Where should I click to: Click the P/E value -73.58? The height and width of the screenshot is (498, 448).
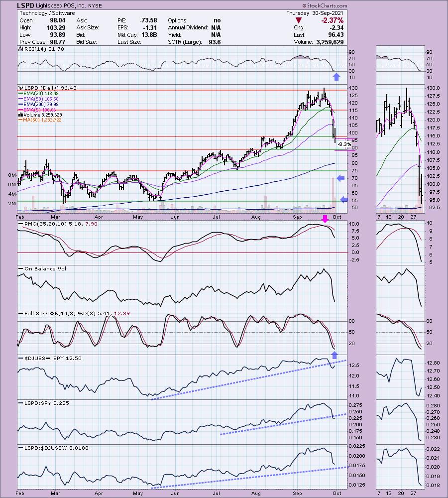(x=148, y=20)
